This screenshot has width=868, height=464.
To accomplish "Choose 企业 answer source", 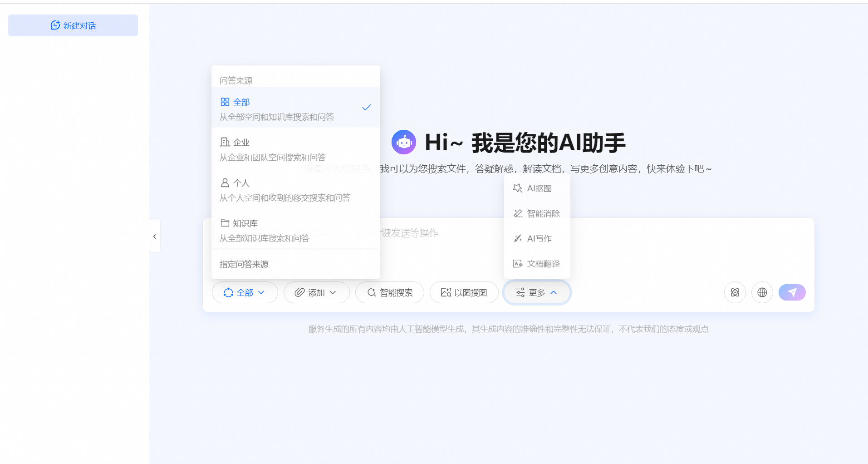I will [x=296, y=149].
